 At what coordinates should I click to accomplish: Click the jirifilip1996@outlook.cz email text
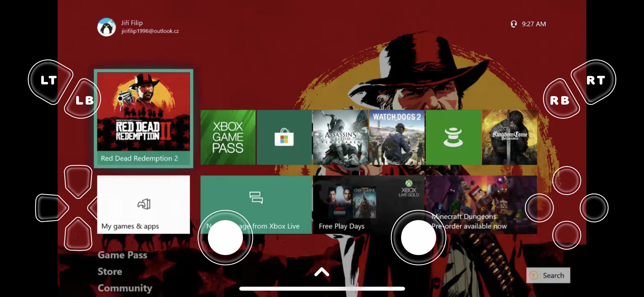coord(150,31)
